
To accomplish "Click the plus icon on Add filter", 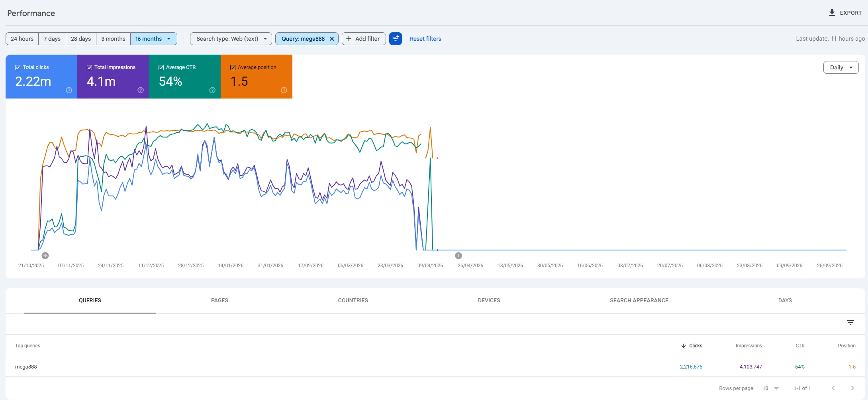I will [349, 39].
